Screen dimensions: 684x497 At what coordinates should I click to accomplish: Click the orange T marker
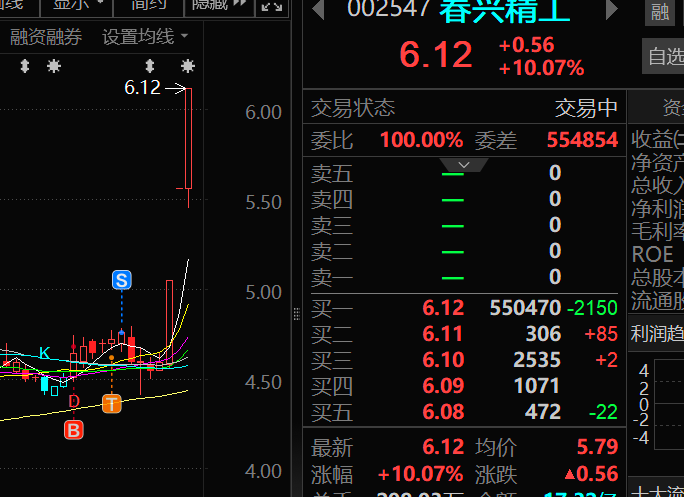[x=112, y=403]
